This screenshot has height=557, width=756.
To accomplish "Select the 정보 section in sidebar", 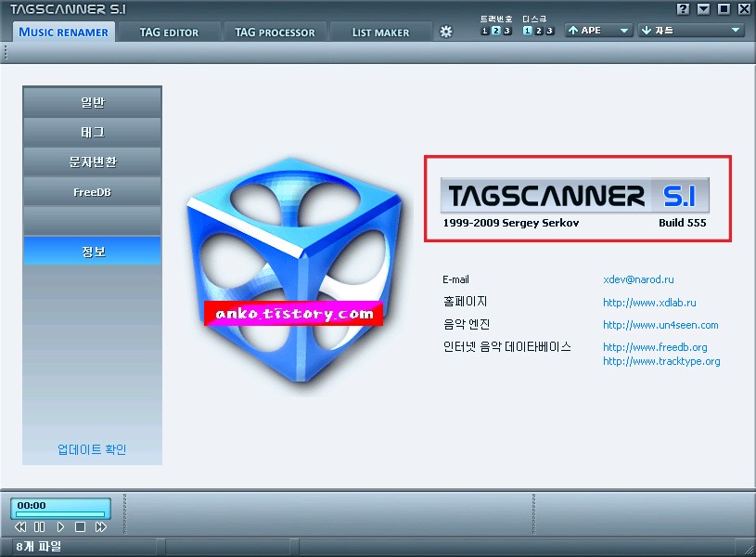I will (93, 251).
